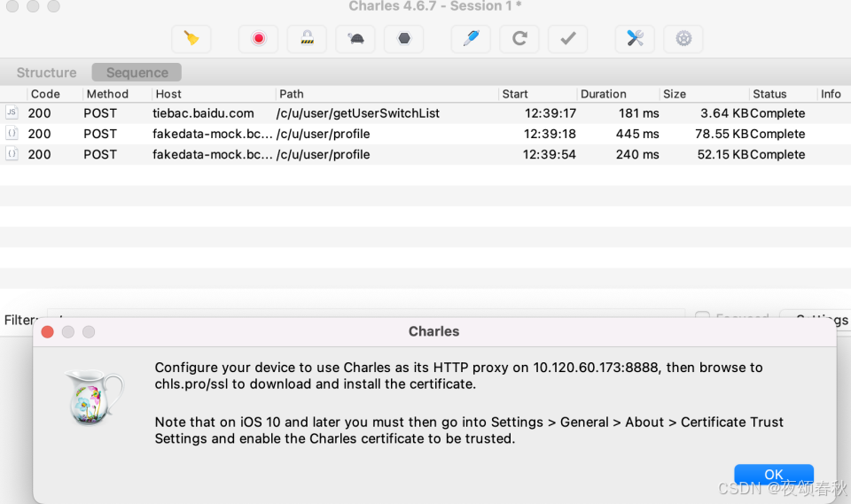Click the JSON icon of the 445 ms request
Screen dimensions: 851x504
point(12,133)
